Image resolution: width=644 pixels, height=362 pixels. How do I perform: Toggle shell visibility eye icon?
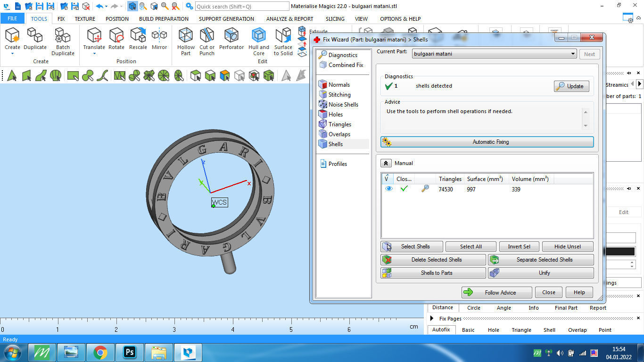(389, 189)
